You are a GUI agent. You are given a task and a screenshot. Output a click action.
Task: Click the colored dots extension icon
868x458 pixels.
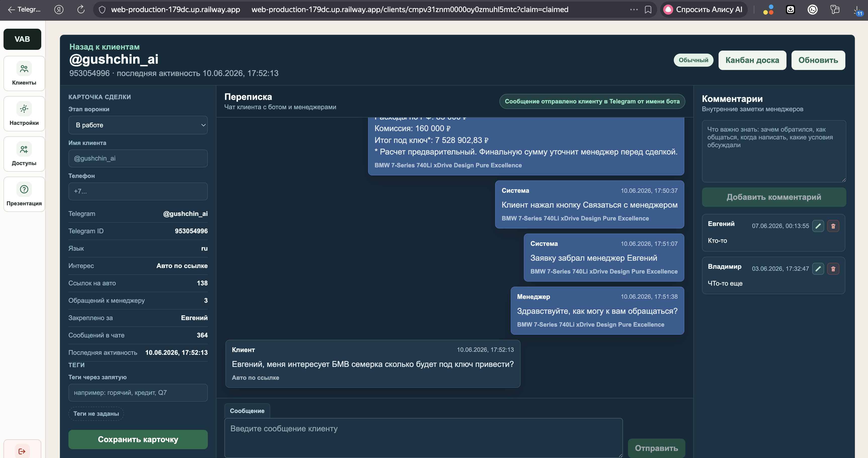[x=768, y=10]
